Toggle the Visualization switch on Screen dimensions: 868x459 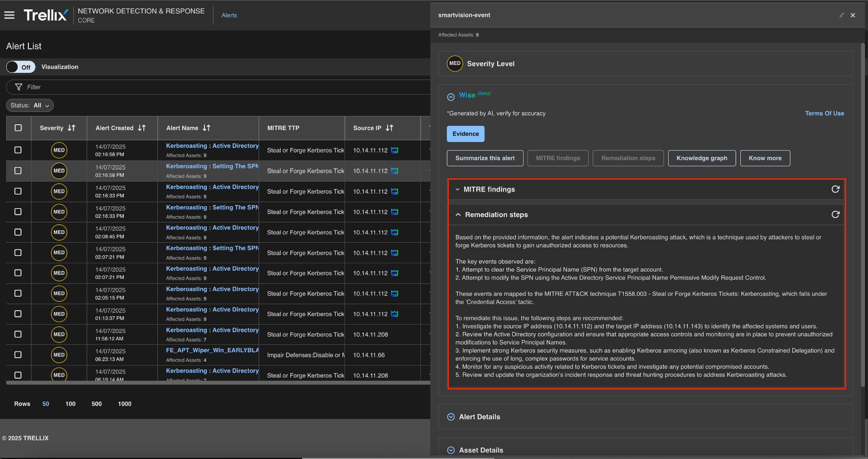[x=20, y=67]
